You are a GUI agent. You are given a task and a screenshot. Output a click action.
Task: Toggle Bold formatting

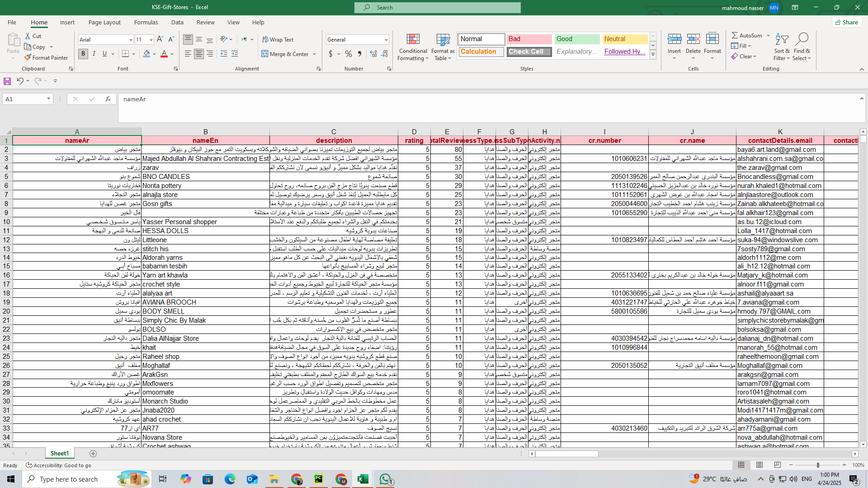tap(83, 54)
